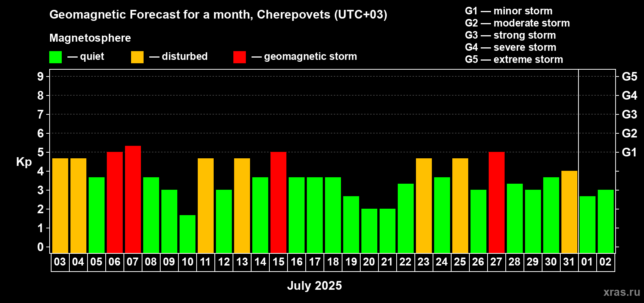
Task: Click the 'Magnetosphere' heading
Action: coord(90,38)
